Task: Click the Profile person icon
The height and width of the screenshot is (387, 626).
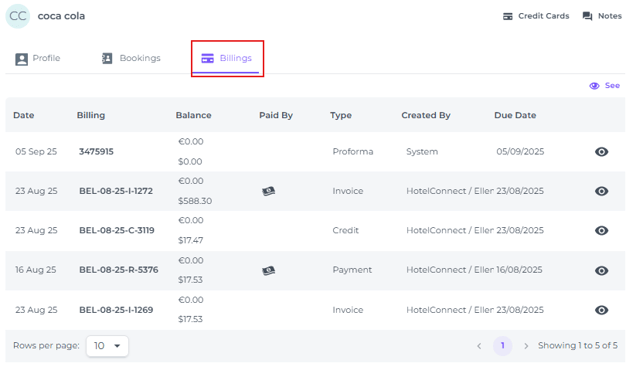Action: (22, 59)
